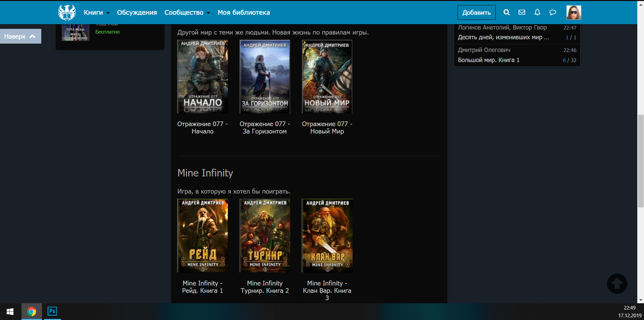The height and width of the screenshot is (320, 644).
Task: Click the user profile avatar
Action: click(x=574, y=12)
